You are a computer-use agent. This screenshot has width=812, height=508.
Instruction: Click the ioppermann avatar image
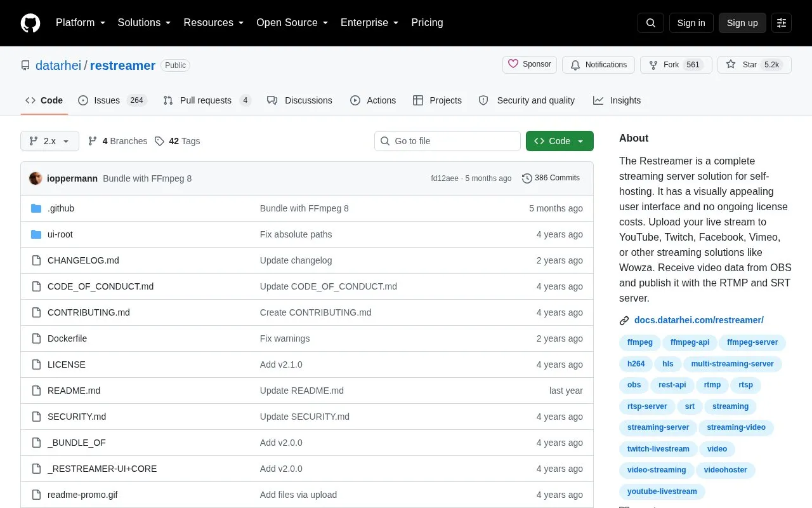36,178
